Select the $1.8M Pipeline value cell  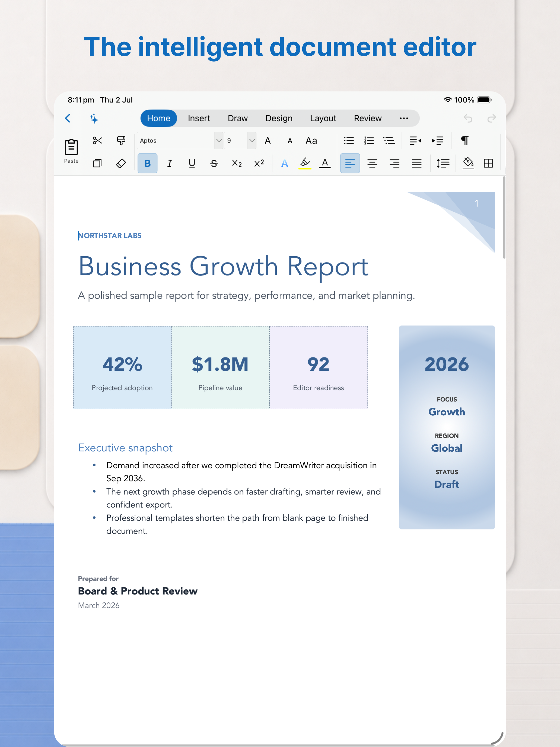click(x=220, y=368)
